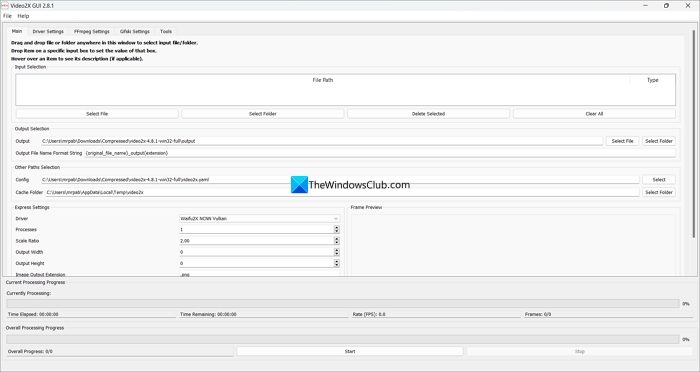
Task: Click the Start button
Action: pyautogui.click(x=350, y=351)
